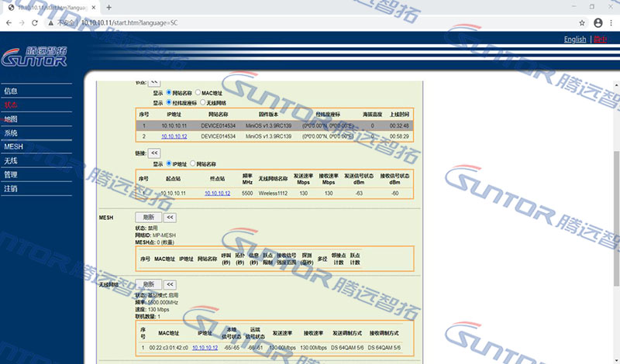Collapse the MESH section with << button
The height and width of the screenshot is (364, 620).
click(x=170, y=218)
